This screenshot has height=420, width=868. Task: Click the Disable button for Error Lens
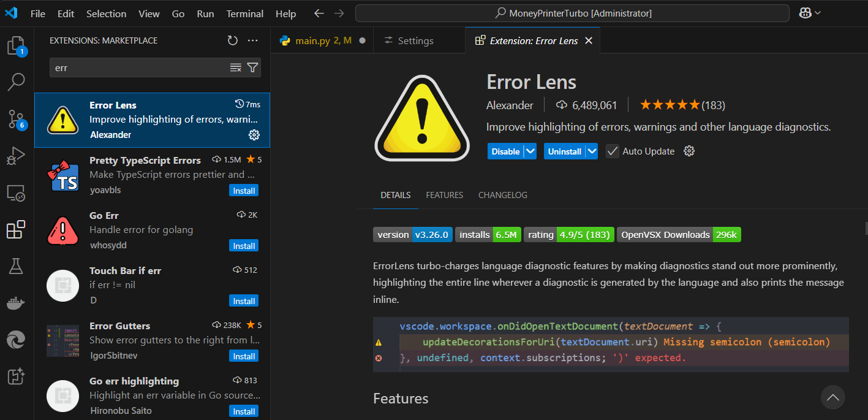505,151
